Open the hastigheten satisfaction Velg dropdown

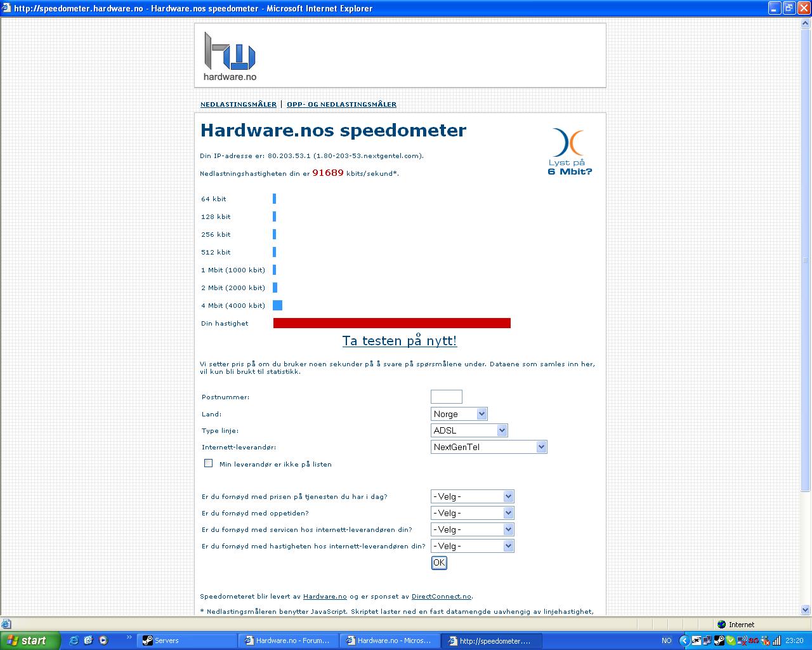(x=473, y=546)
